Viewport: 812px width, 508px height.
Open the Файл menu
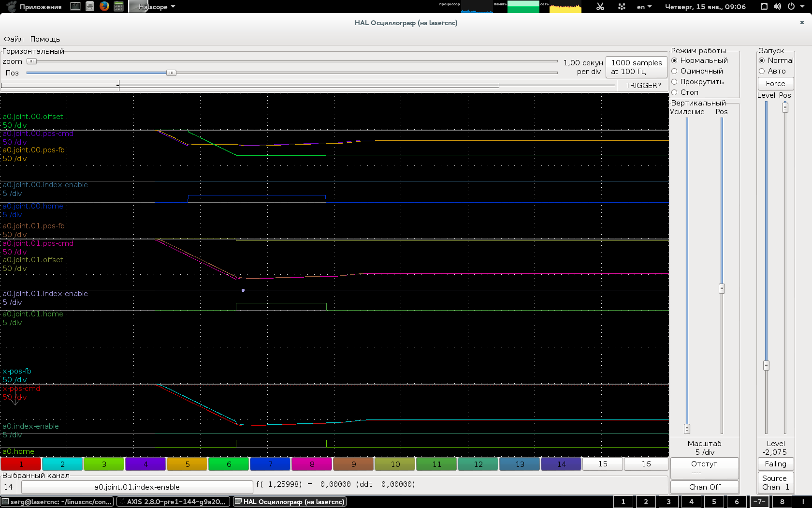[14, 39]
